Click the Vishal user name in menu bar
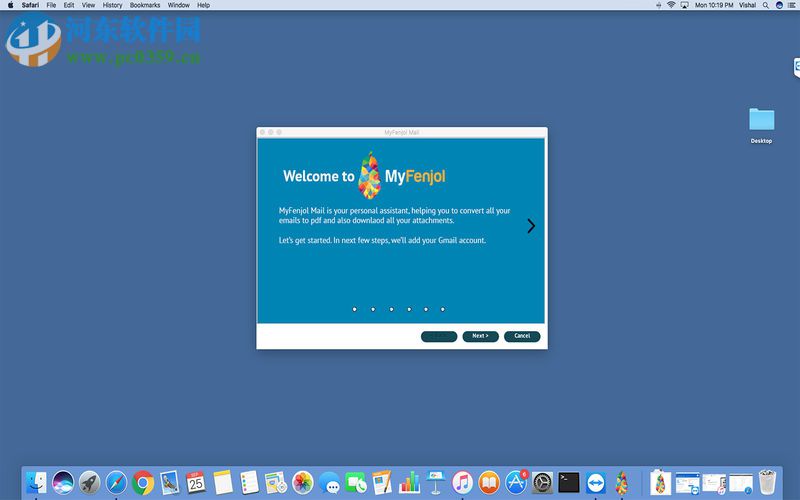Image resolution: width=800 pixels, height=500 pixels. [747, 5]
